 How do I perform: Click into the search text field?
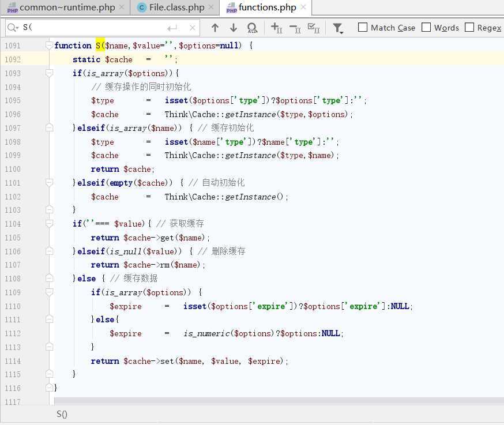[x=92, y=28]
